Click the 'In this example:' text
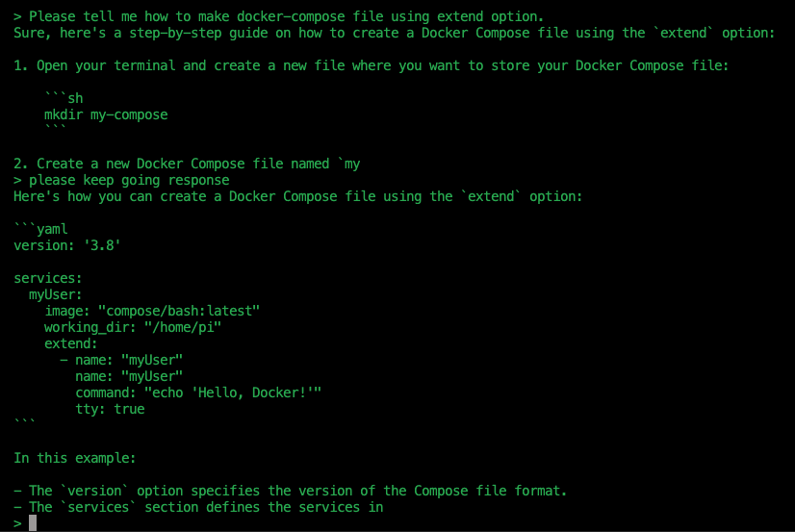Viewport: 795px width, 532px height. click(74, 459)
